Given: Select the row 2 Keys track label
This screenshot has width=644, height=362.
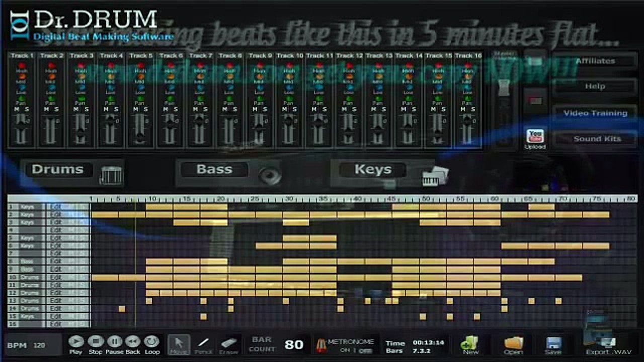Looking at the screenshot, I should (x=27, y=215).
